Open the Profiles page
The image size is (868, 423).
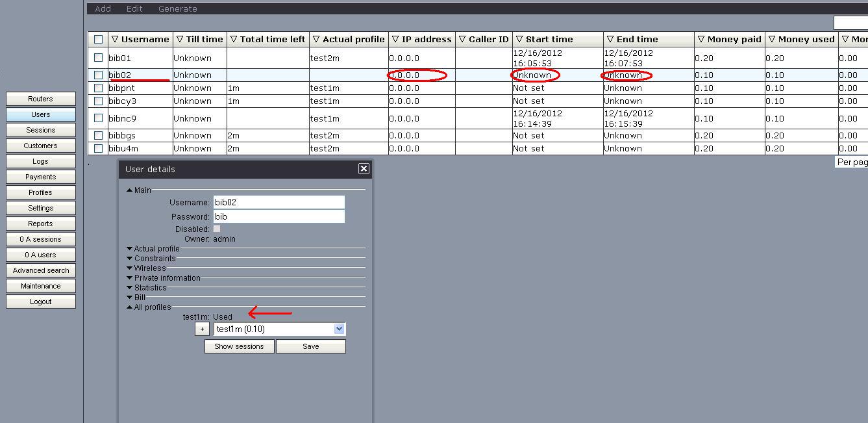click(41, 192)
